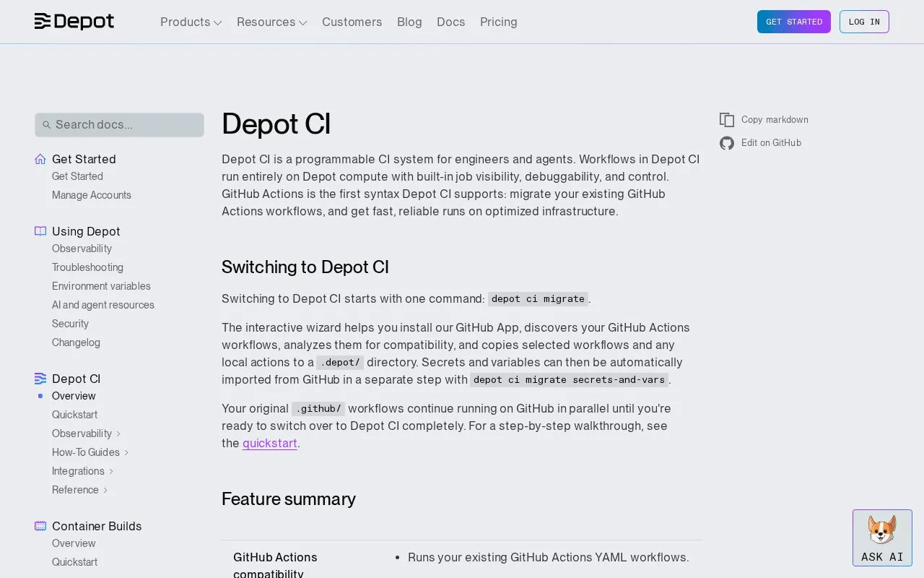
Task: Open Docs in top navigation
Action: [450, 22]
